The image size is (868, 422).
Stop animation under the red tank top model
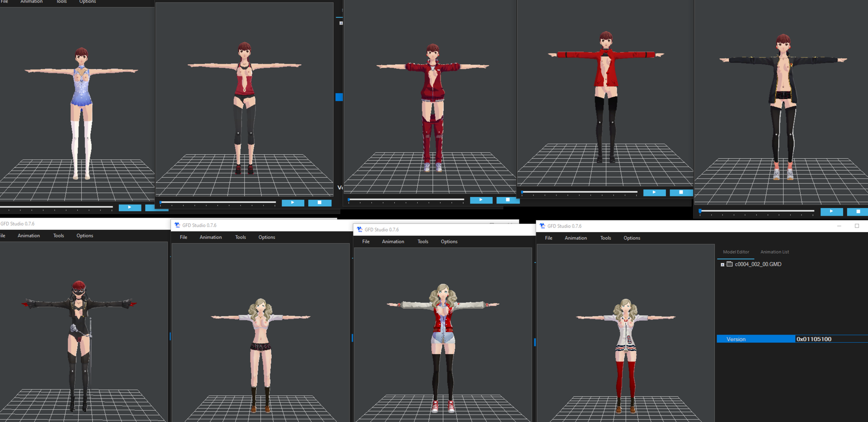[320, 203]
